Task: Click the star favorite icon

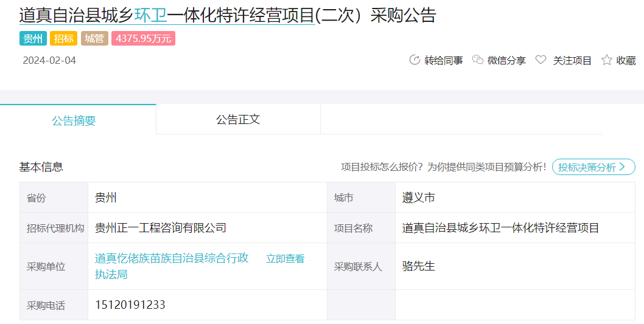Action: tap(607, 60)
